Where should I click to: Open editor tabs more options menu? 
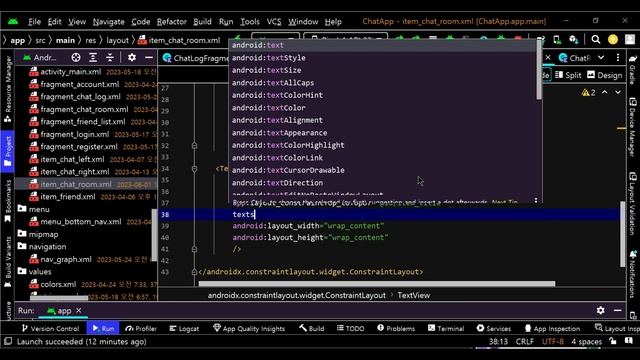pyautogui.click(x=618, y=58)
